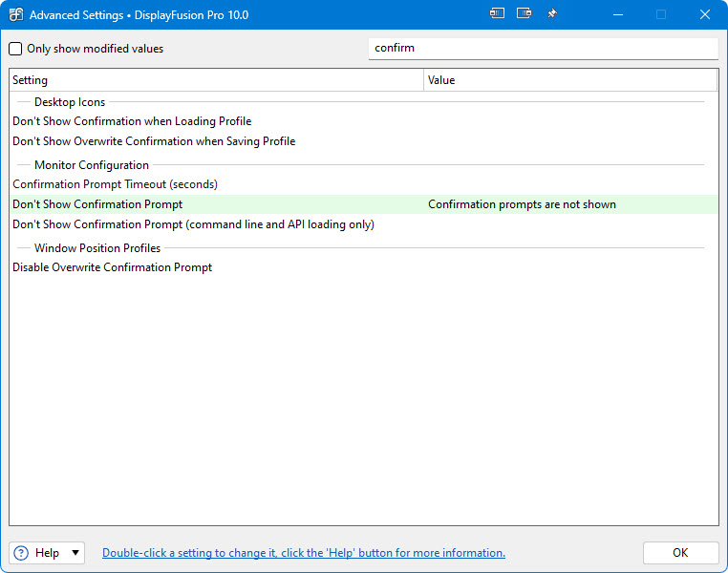Click the DisplayFusion app icon in title bar
The height and width of the screenshot is (573, 728).
(x=15, y=14)
